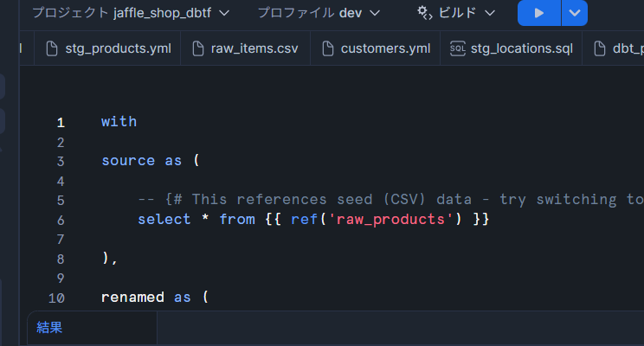Click the file icon on customers.yml tab
The height and width of the screenshot is (346, 644).
[x=328, y=48]
